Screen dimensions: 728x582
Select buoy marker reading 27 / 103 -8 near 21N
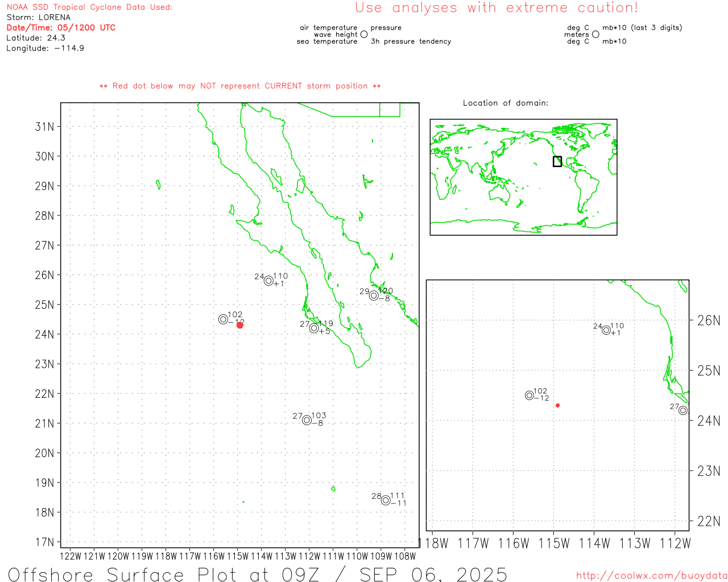point(307,420)
